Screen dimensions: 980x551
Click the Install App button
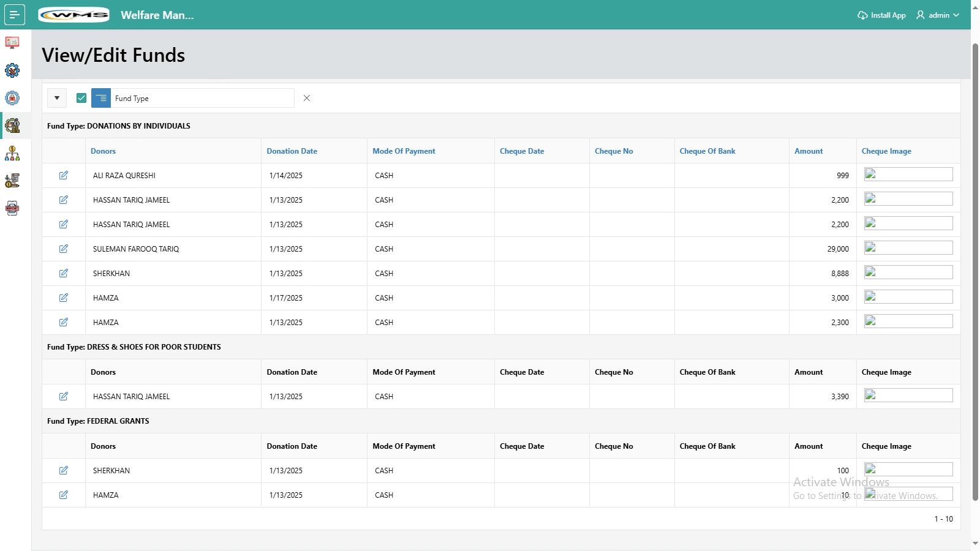point(881,15)
